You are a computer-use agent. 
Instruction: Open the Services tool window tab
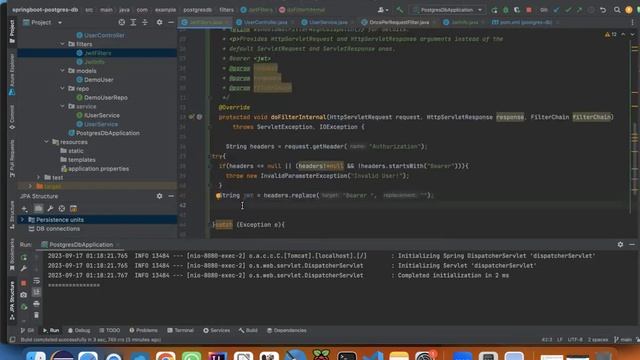coord(216,330)
